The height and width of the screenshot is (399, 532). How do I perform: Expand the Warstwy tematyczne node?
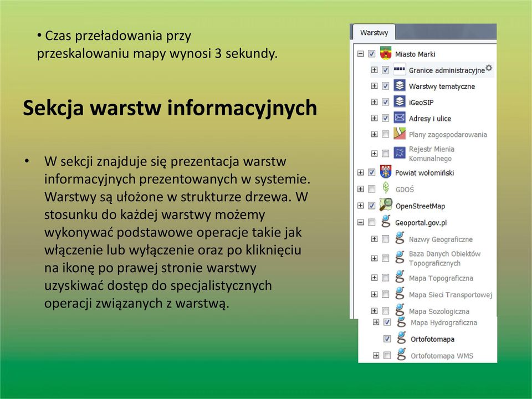pos(374,86)
